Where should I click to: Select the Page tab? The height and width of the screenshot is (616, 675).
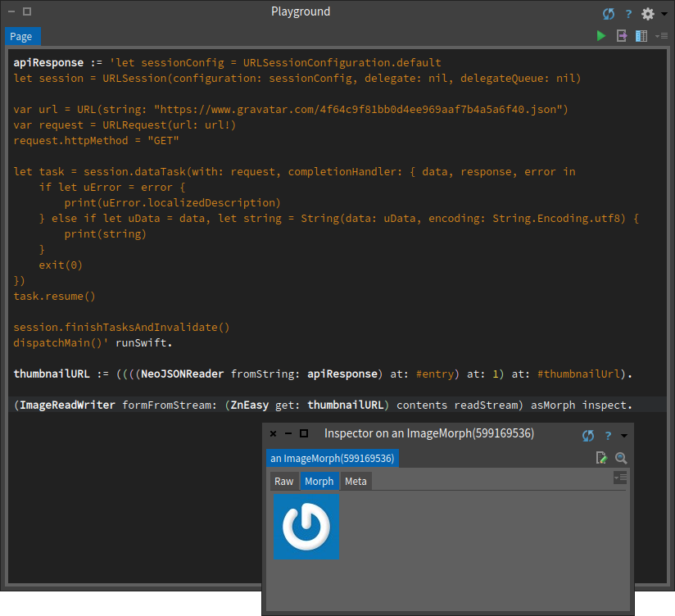[x=23, y=36]
